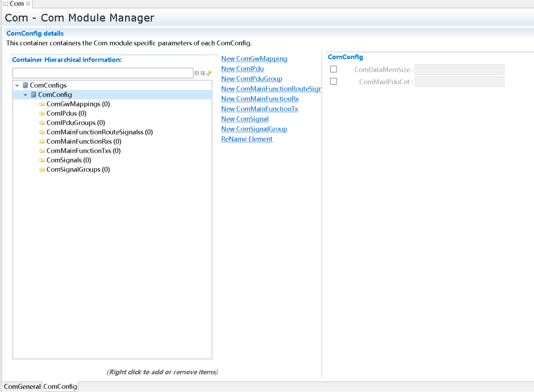Viewport: 534px width, 392px height.
Task: Click the New ComSignal link
Action: tap(245, 119)
